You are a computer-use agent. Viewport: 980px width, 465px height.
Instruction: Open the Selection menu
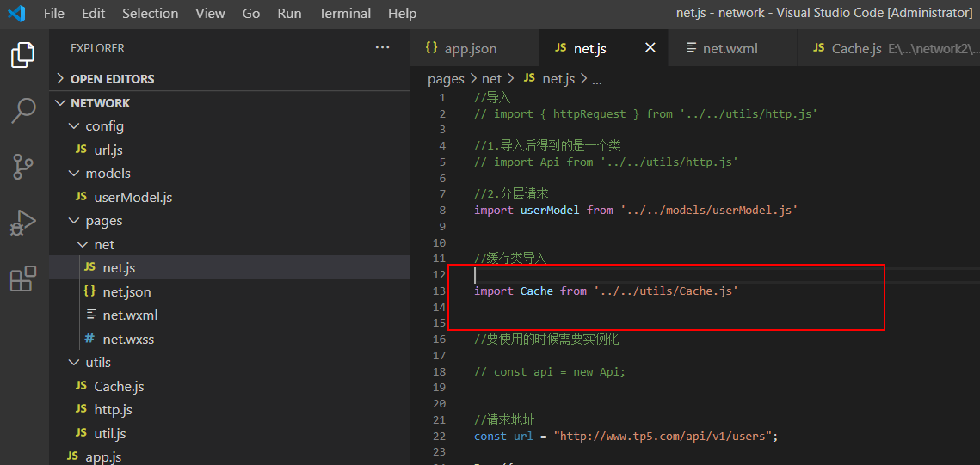tap(150, 13)
